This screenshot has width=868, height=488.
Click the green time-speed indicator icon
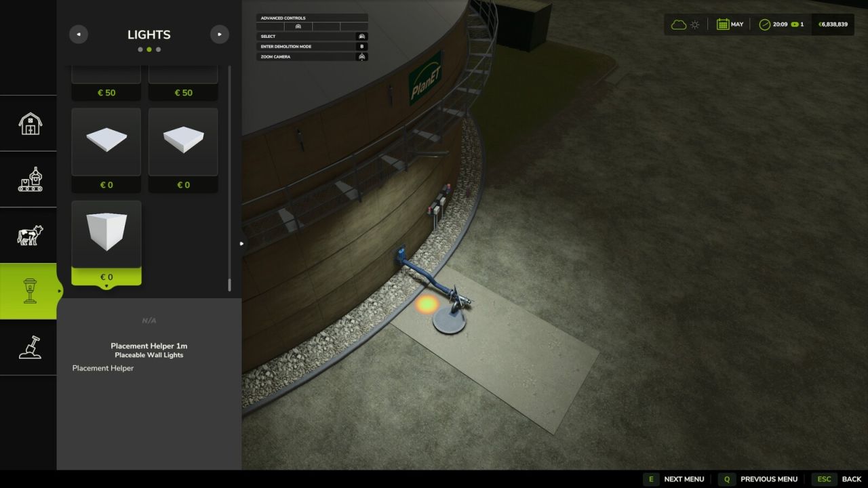click(x=795, y=24)
